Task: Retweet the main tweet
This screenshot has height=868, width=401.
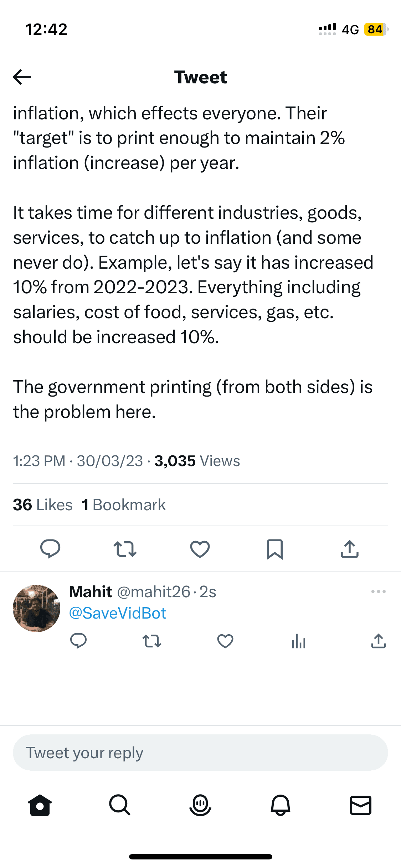Action: tap(125, 549)
